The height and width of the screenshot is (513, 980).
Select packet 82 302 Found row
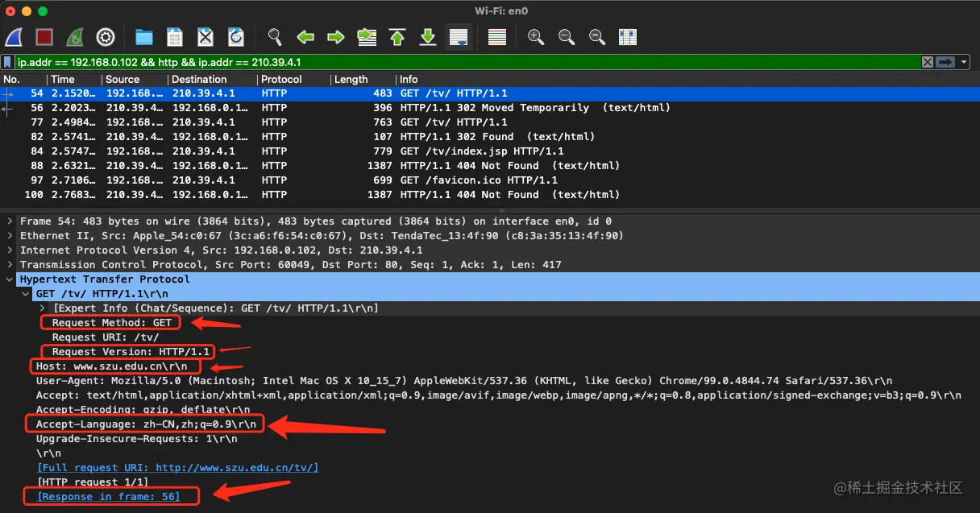490,137
